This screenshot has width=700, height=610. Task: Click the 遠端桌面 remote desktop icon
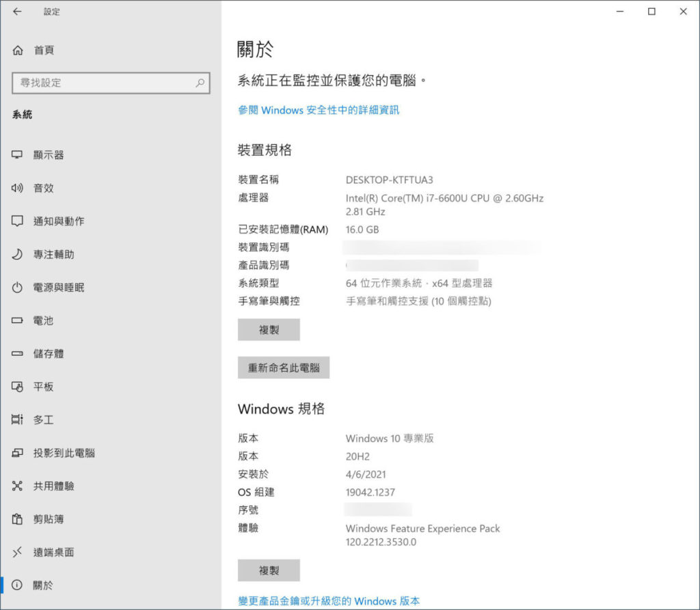point(17,552)
